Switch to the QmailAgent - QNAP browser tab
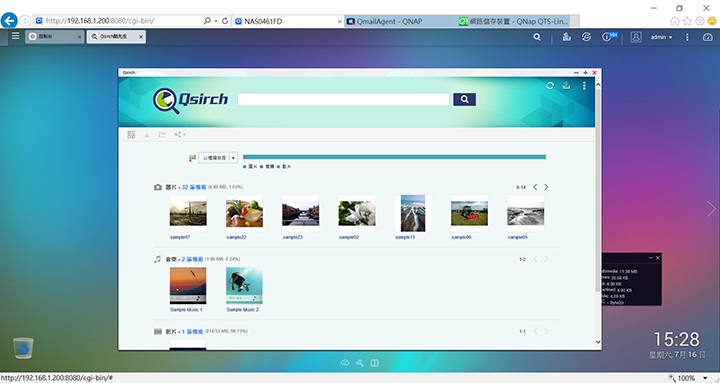 399,21
